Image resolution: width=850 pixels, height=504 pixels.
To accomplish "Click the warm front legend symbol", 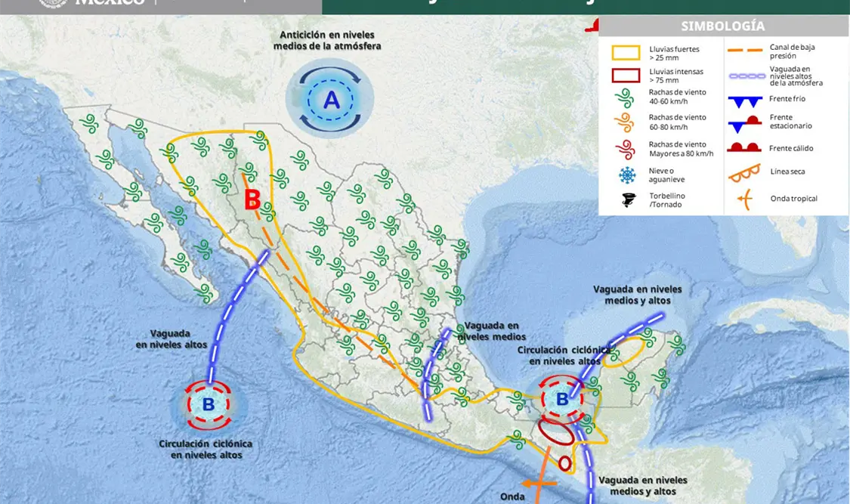I will click(x=743, y=147).
